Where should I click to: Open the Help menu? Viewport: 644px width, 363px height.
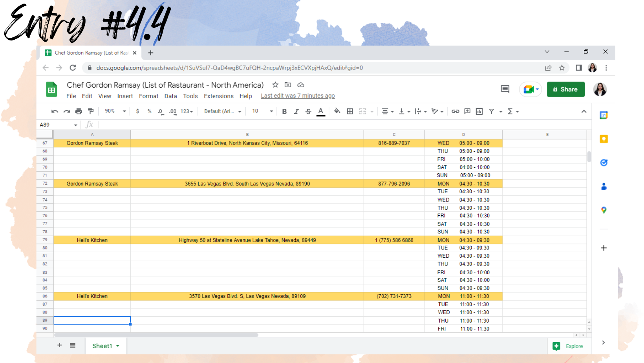[x=246, y=96]
